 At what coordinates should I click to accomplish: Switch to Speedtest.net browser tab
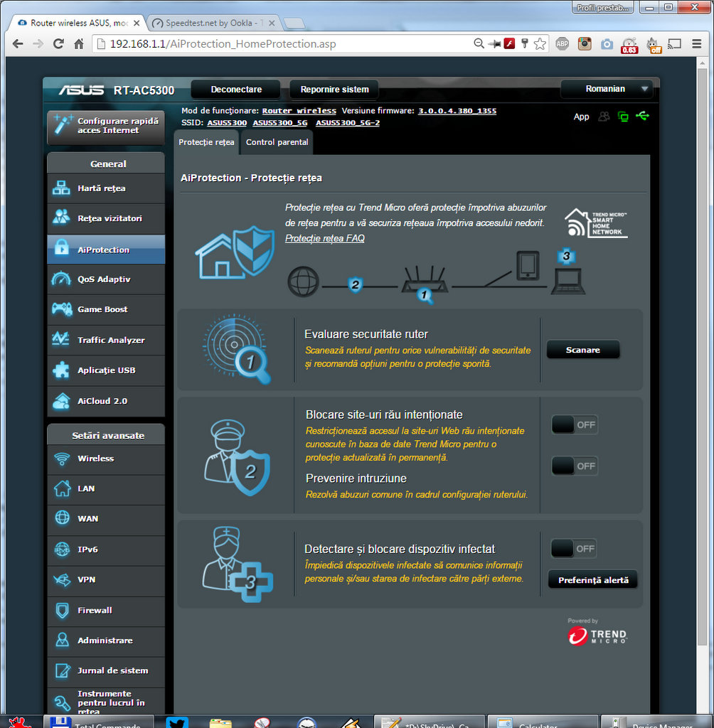pos(214,23)
